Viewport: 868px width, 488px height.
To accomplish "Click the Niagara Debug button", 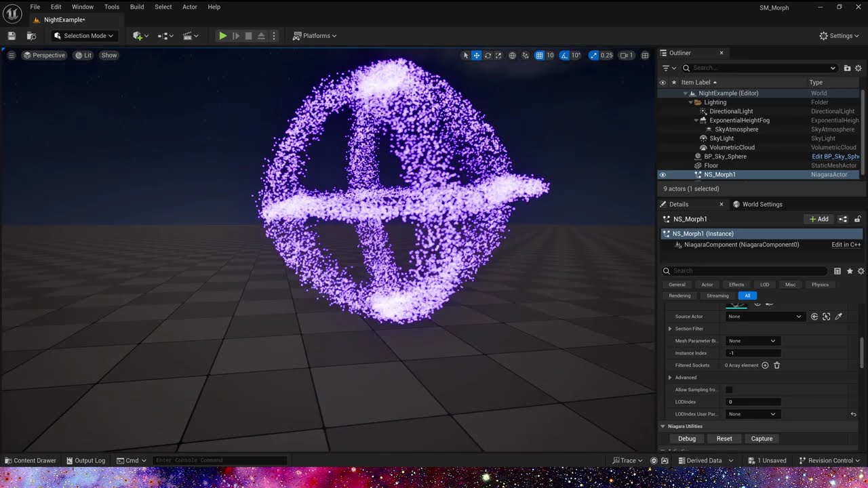I will (x=687, y=439).
